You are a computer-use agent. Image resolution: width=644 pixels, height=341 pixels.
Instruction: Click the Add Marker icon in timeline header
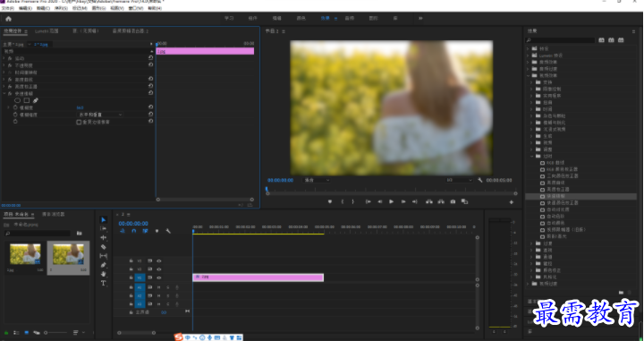tap(157, 231)
